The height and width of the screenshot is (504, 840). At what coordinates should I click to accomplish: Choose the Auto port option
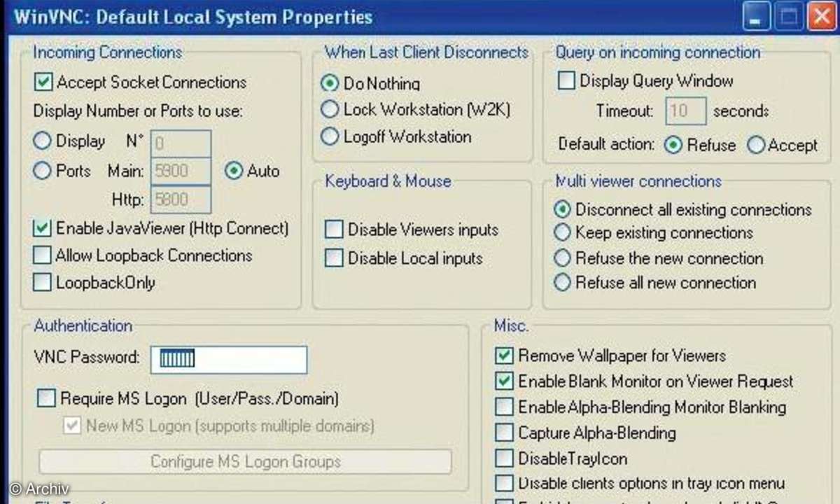[234, 171]
